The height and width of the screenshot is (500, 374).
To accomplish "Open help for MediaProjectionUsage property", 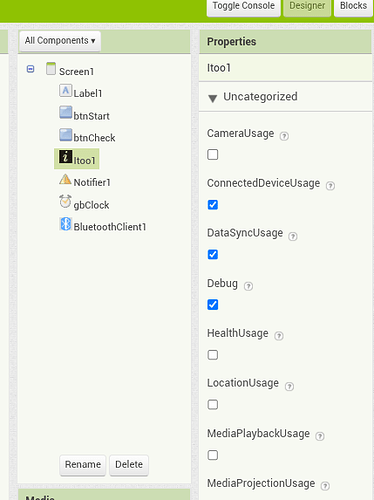I will coord(325,486).
